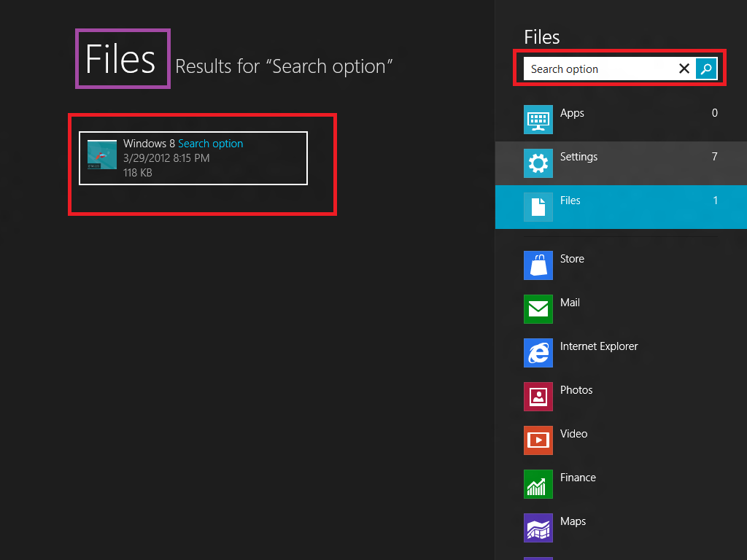The width and height of the screenshot is (747, 560).
Task: Switch to Settings results label
Action: (x=578, y=157)
